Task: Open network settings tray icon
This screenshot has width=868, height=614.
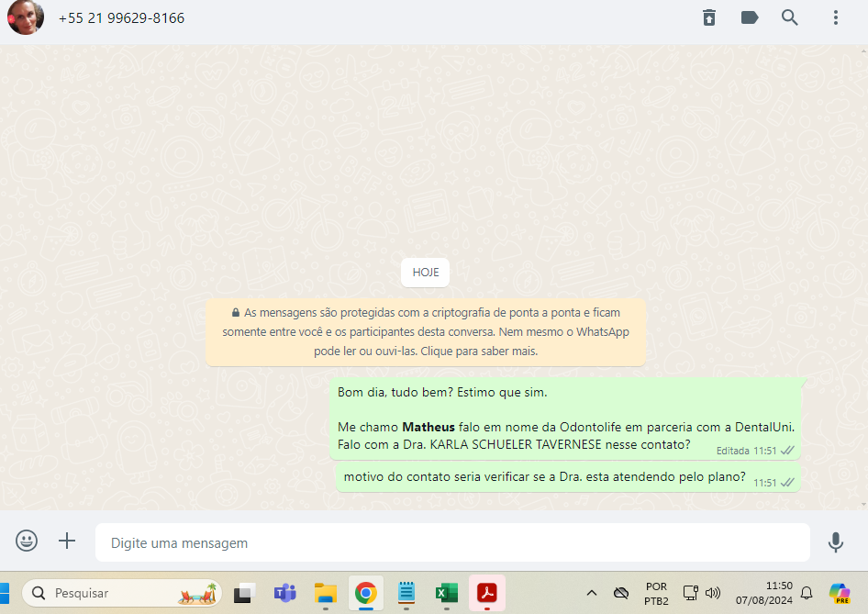Action: [690, 593]
